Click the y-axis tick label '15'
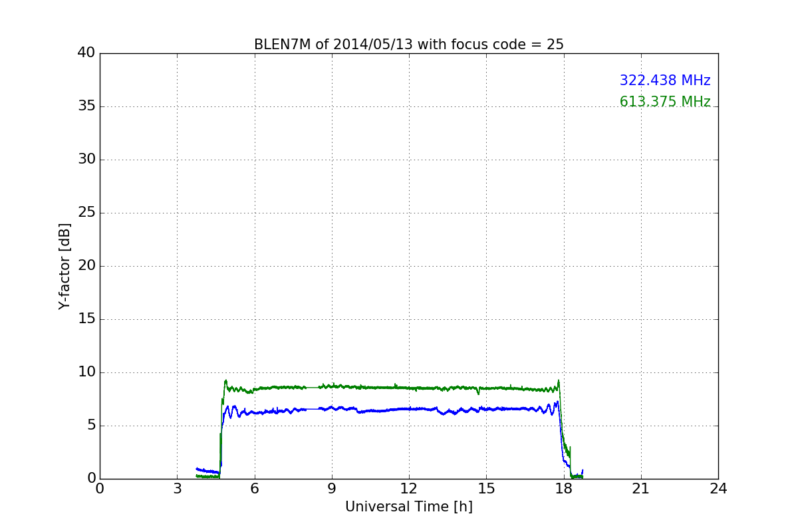Image resolution: width=798 pixels, height=532 pixels. click(x=86, y=319)
